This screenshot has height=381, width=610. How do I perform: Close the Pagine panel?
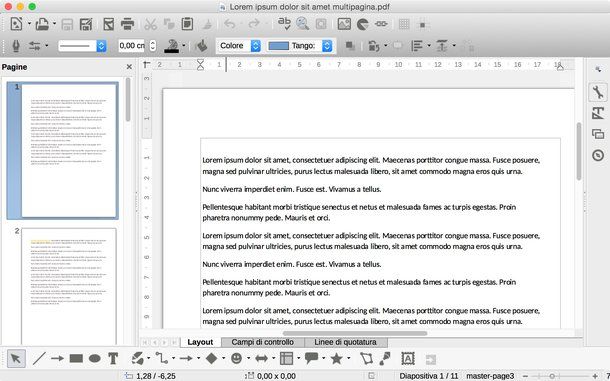point(129,67)
